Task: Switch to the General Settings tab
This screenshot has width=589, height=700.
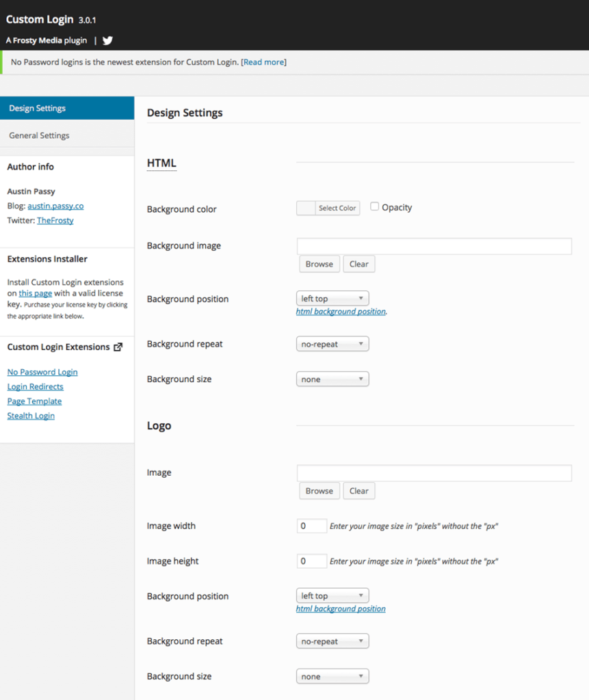Action: click(40, 135)
